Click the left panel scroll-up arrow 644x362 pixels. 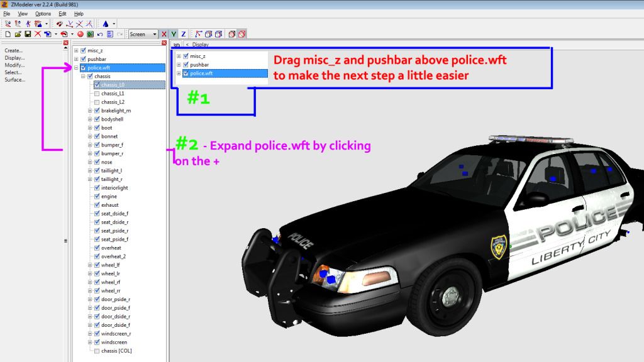point(65,48)
